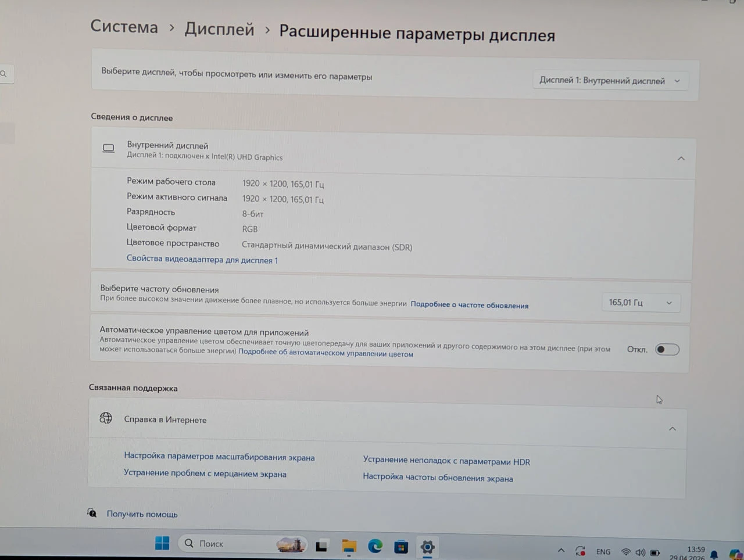Click the RGB color format value

coord(250,229)
